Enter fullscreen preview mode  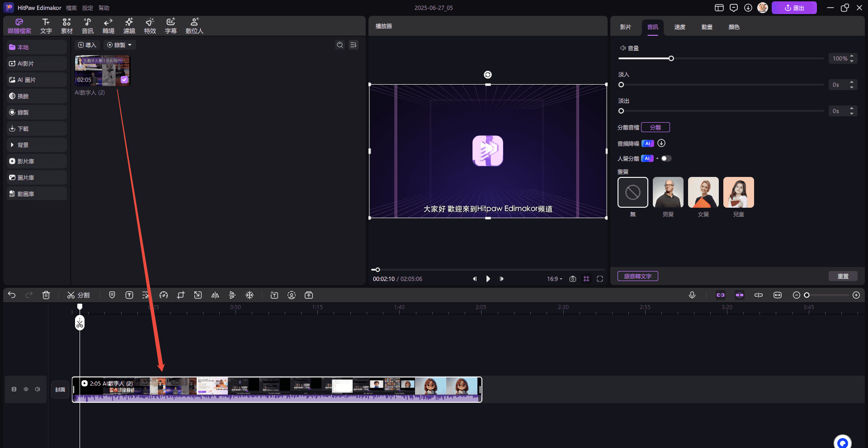[x=600, y=279]
